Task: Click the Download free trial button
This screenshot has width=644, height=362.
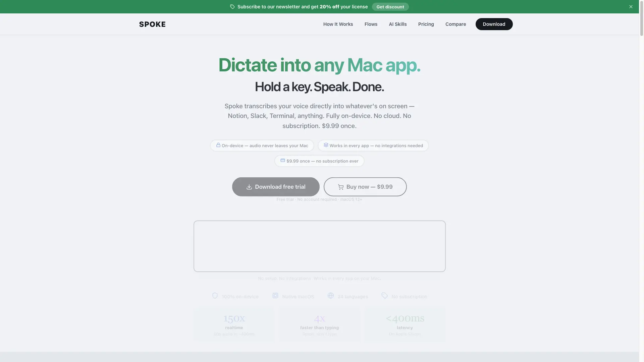Action: [x=276, y=187]
